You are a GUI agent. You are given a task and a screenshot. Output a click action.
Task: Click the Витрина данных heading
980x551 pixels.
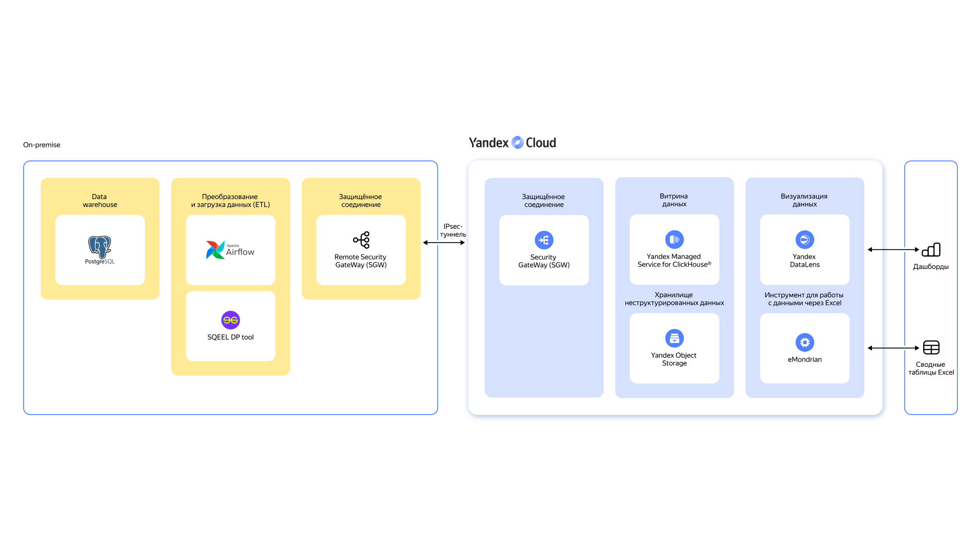[674, 200]
